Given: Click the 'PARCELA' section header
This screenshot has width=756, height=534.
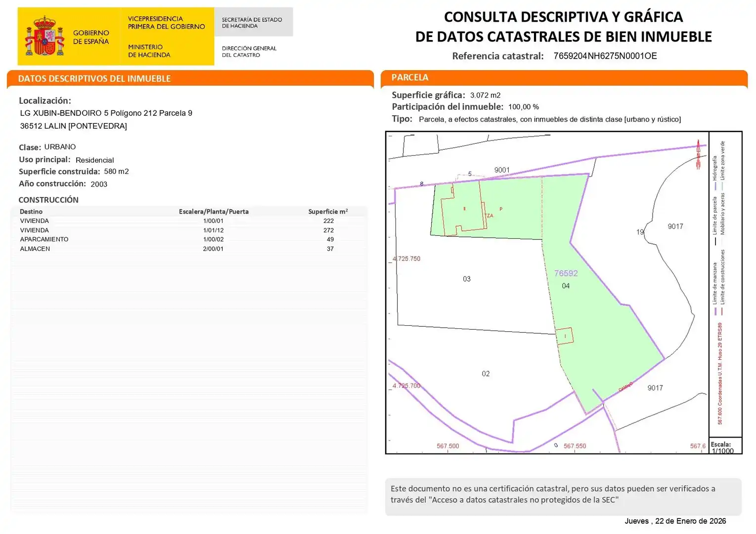Looking at the screenshot, I should click(x=410, y=77).
